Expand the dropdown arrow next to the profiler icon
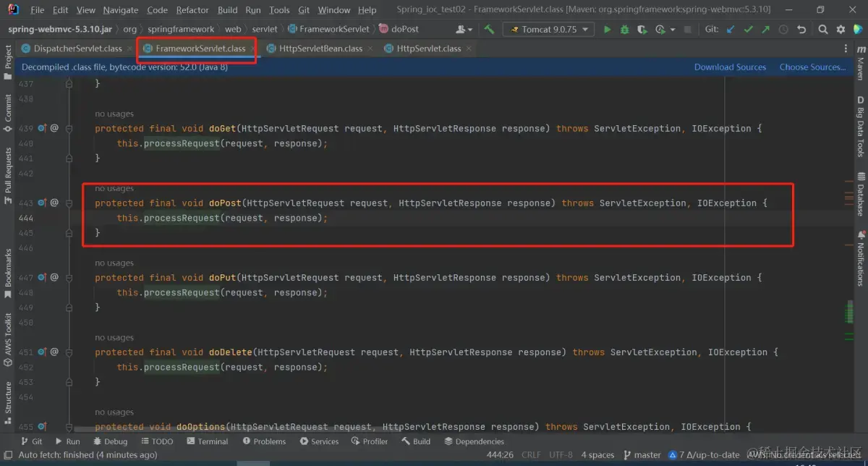Screen dimensions: 868x466 tap(673, 30)
